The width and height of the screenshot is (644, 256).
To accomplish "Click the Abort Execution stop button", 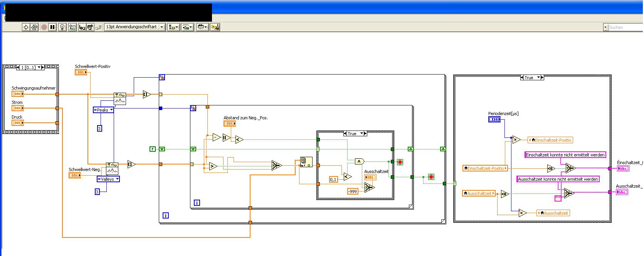I will coord(44,27).
